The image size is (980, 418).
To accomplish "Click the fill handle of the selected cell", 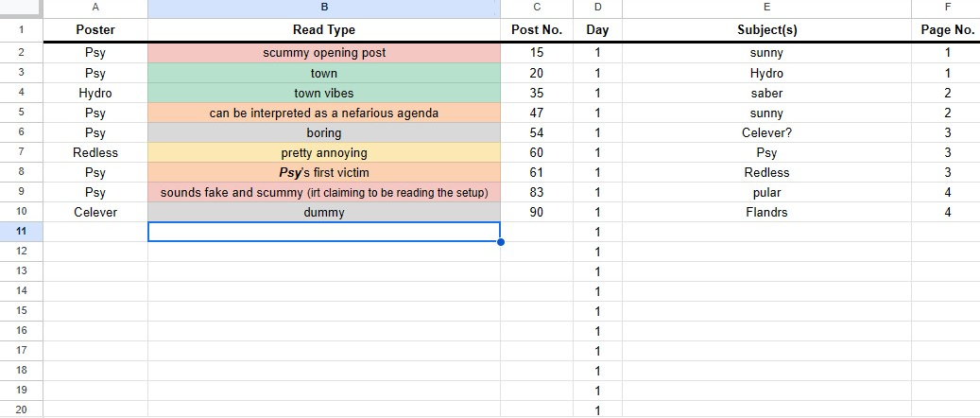I will [x=500, y=242].
